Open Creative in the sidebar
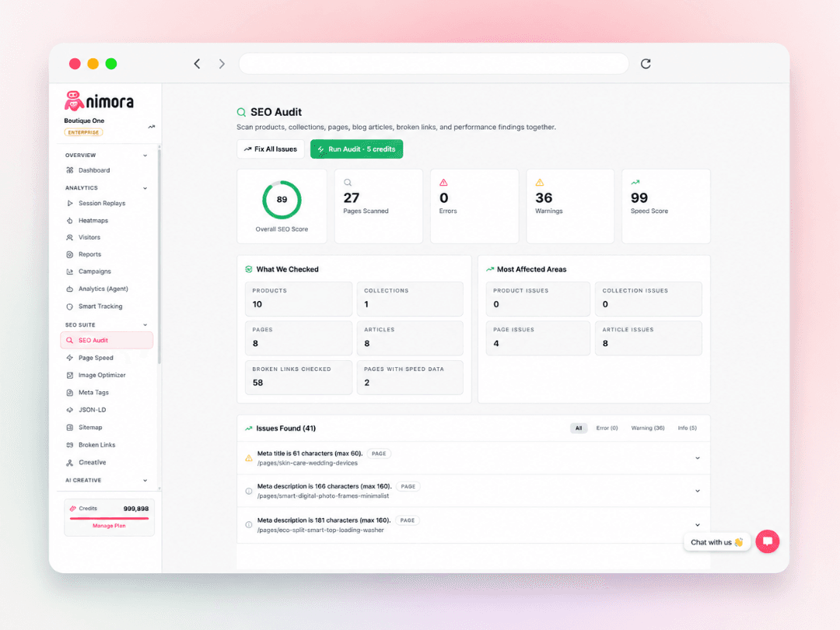The height and width of the screenshot is (630, 840). [x=92, y=462]
